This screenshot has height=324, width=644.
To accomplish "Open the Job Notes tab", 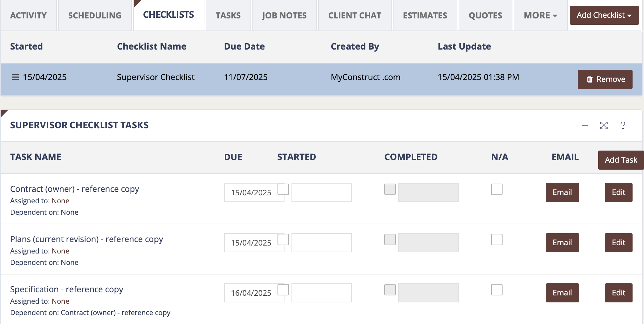I will point(284,15).
